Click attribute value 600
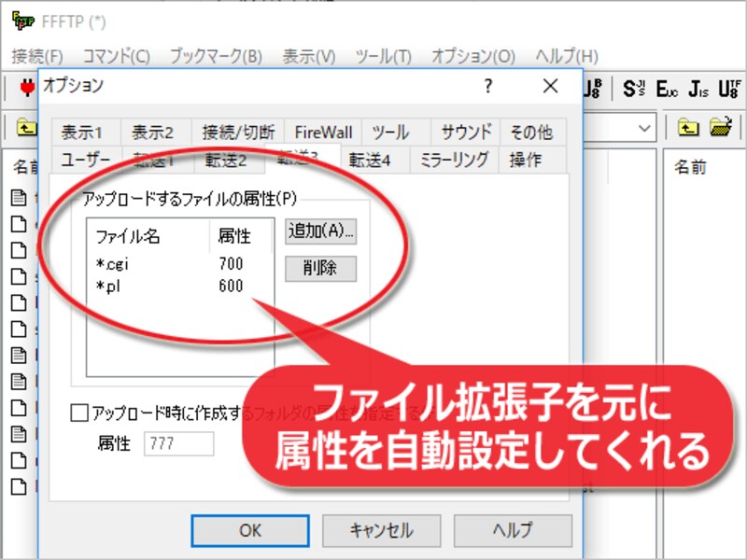 pos(231,286)
